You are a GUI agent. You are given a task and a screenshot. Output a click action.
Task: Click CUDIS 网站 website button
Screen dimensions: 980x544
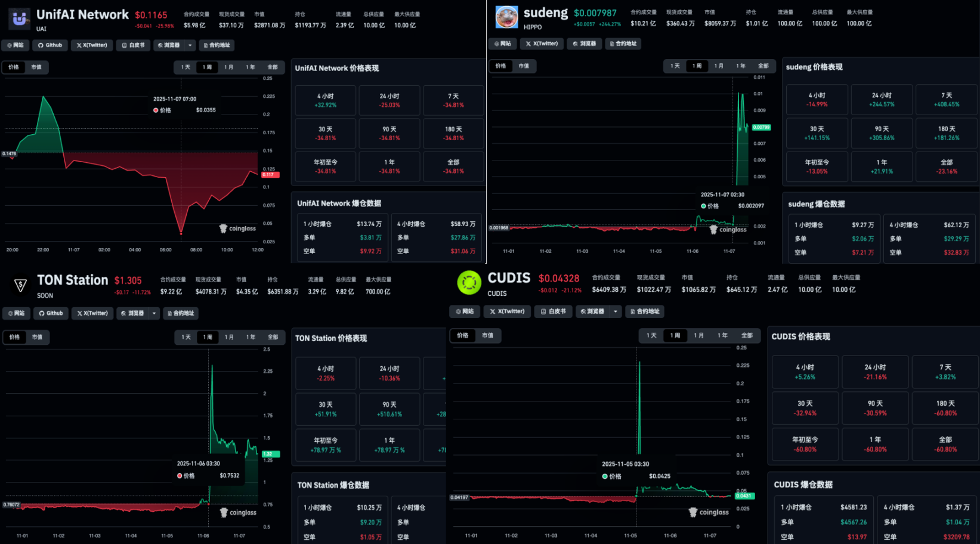coord(465,311)
